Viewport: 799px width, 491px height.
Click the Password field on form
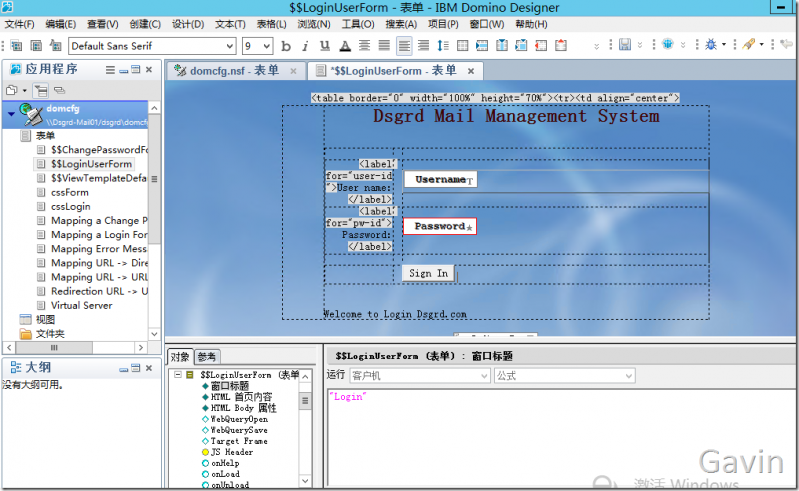[x=440, y=227]
